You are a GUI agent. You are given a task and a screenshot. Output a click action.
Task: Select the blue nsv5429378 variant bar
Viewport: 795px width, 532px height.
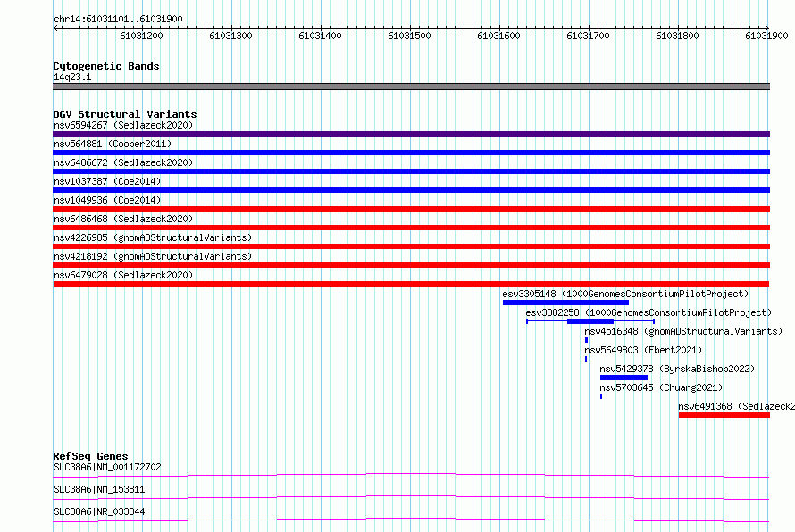(623, 378)
